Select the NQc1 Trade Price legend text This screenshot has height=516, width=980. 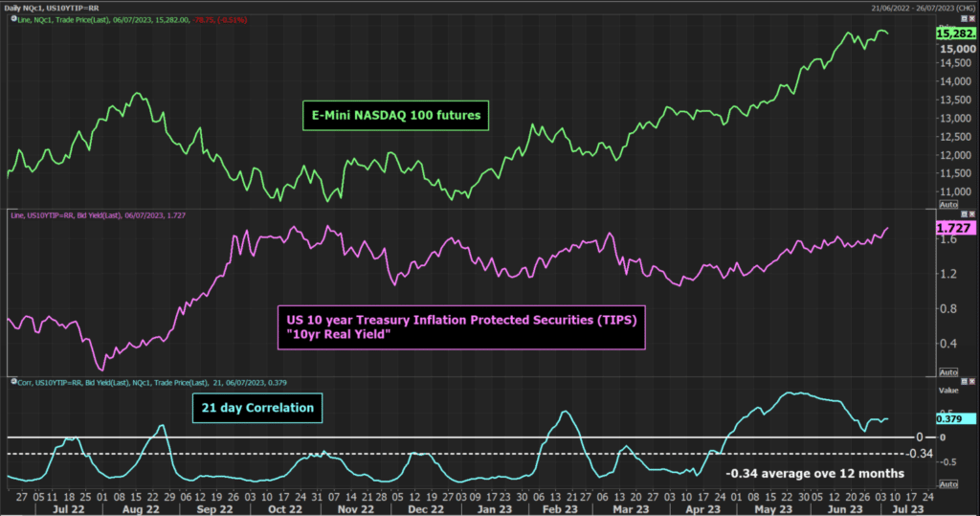[132, 20]
